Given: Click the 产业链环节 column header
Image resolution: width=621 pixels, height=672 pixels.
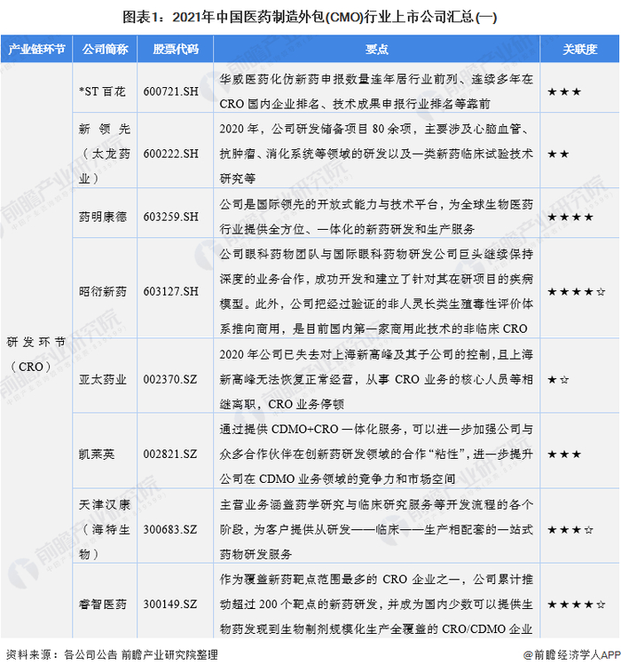Looking at the screenshot, I should (36, 50).
